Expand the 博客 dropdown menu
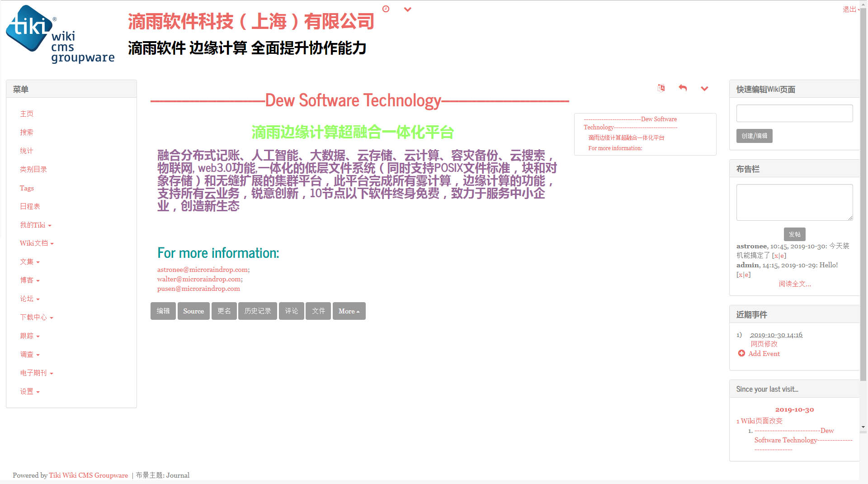The width and height of the screenshot is (868, 484). pyautogui.click(x=30, y=280)
